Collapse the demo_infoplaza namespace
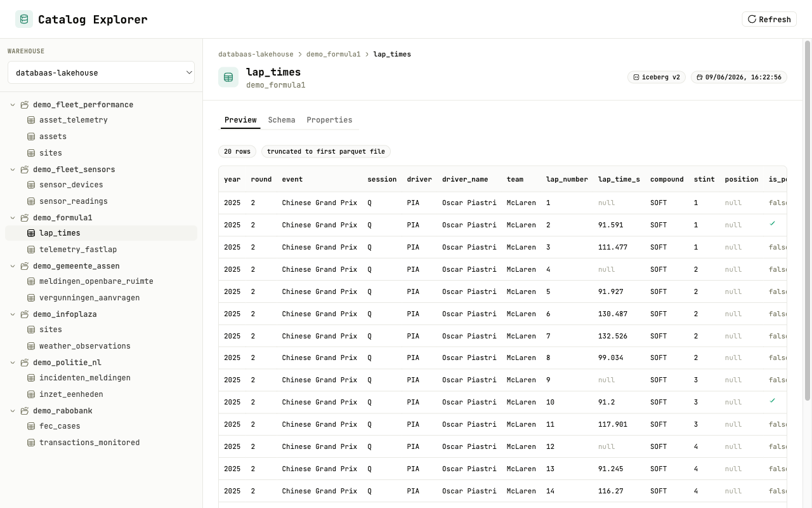Viewport: 812px width, 508px height. point(13,314)
